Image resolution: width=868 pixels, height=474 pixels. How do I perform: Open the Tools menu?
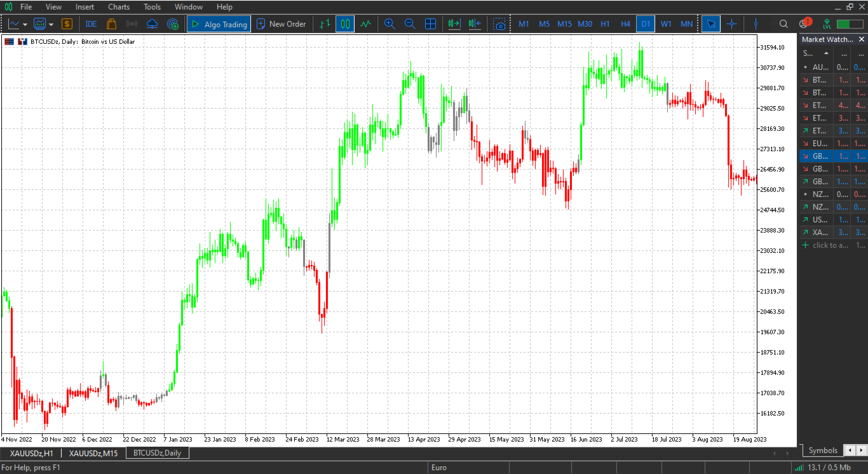[153, 7]
